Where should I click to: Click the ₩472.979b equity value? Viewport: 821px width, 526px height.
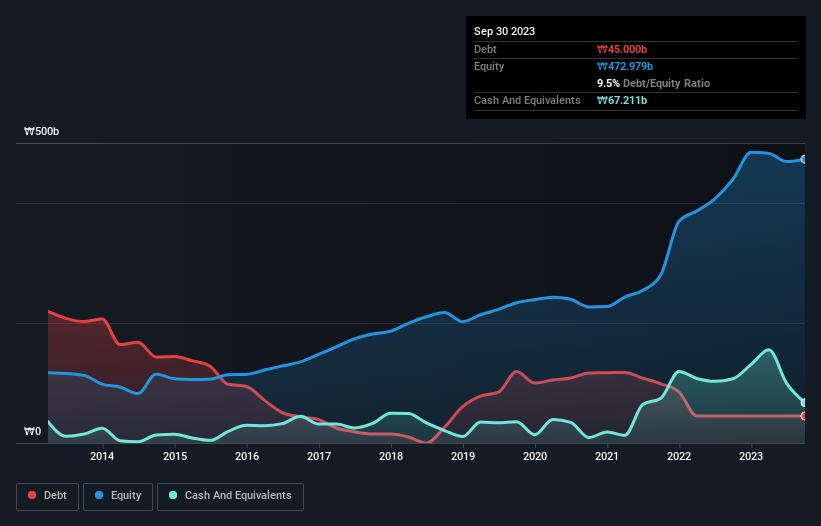click(625, 66)
